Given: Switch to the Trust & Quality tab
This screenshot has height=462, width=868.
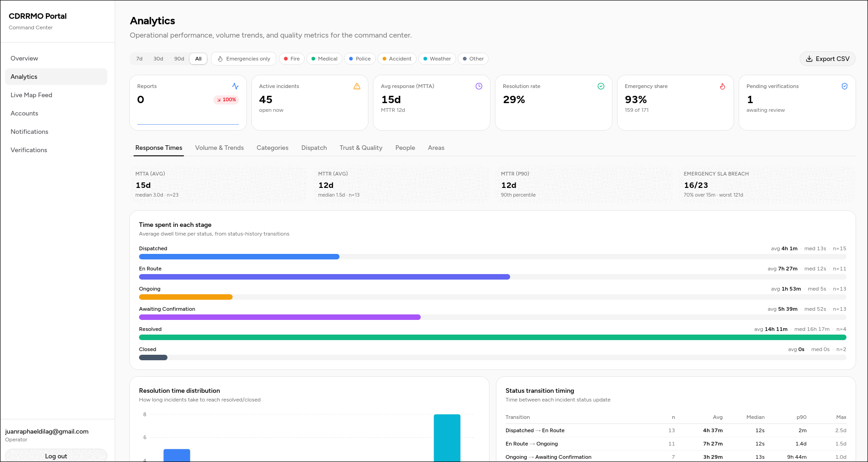Looking at the screenshot, I should click(361, 148).
